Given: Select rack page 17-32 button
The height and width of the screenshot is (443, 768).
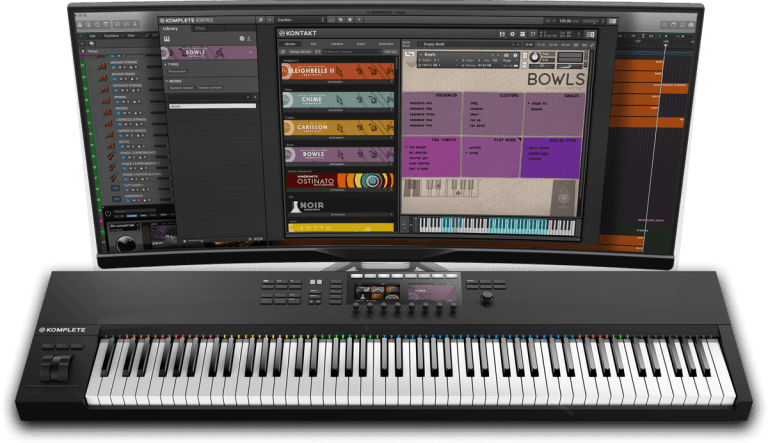Looking at the screenshot, I should point(540,45).
